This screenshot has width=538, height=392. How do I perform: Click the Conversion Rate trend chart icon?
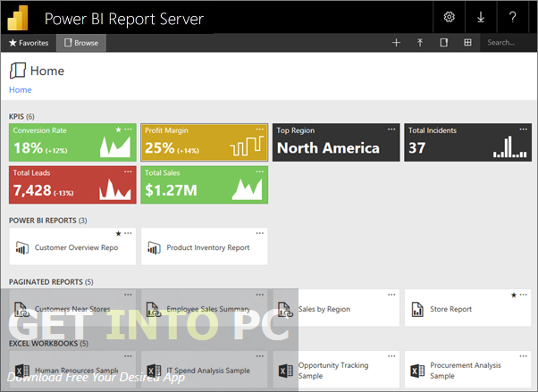coord(115,147)
